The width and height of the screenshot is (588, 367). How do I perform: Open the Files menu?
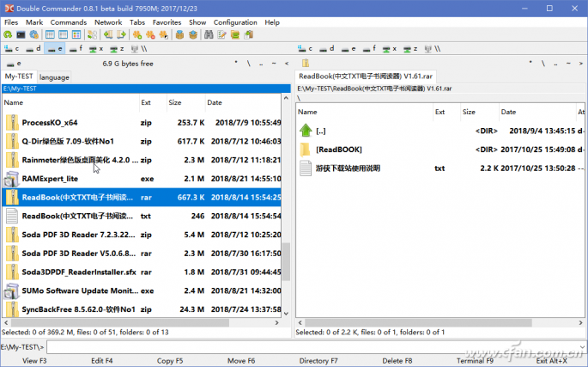11,22
